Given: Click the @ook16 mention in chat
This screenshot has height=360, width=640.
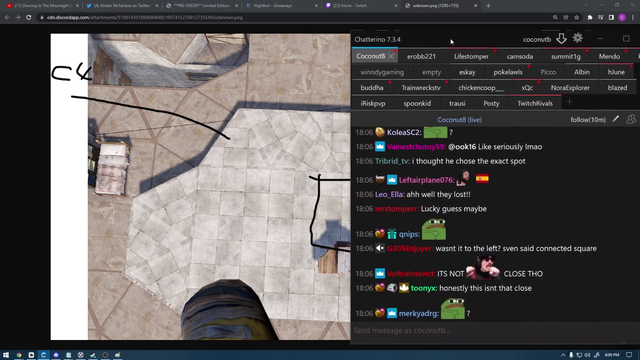Looking at the screenshot, I should (x=462, y=147).
